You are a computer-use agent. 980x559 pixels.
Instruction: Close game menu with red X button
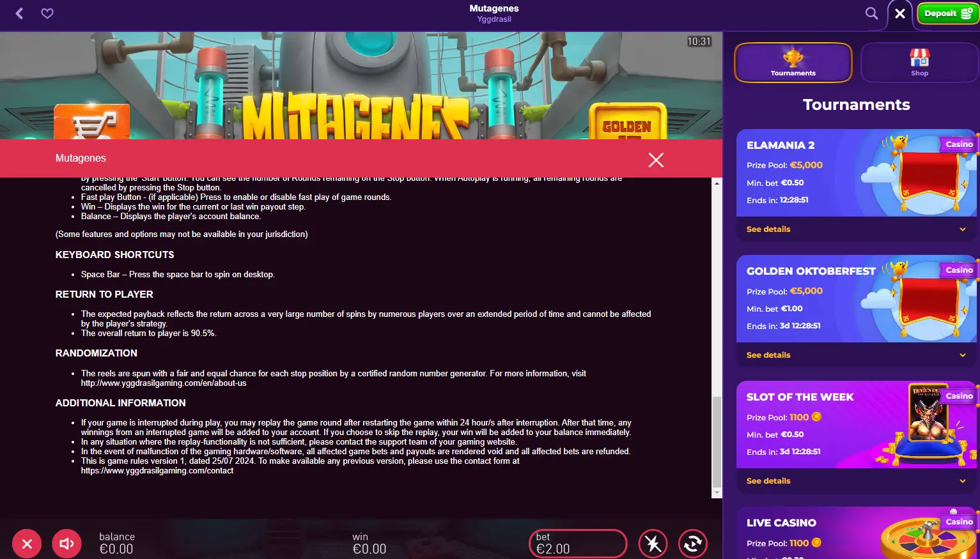point(27,544)
